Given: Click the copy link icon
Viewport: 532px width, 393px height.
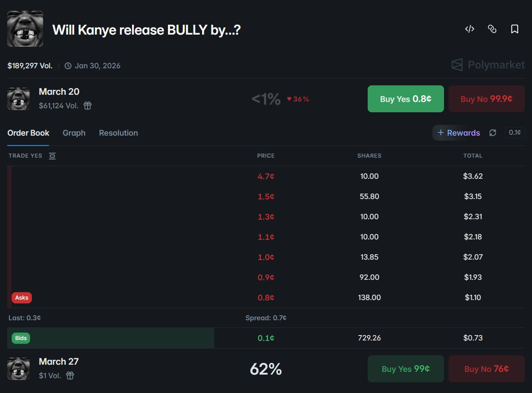Looking at the screenshot, I should pos(492,28).
